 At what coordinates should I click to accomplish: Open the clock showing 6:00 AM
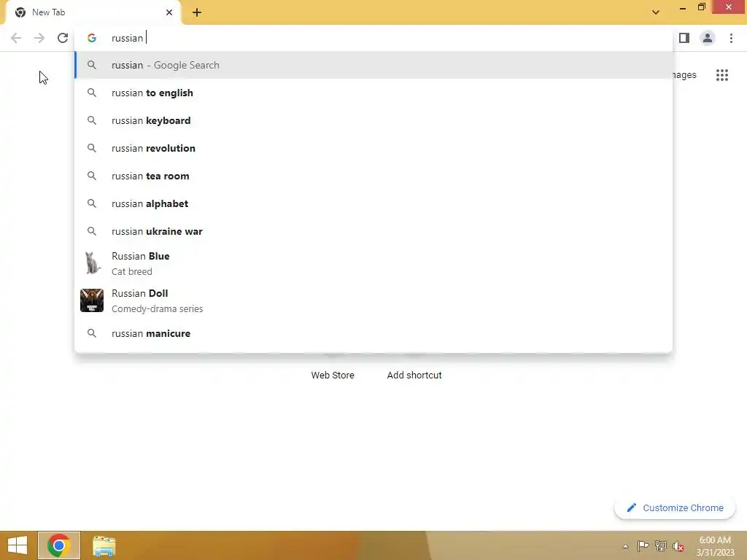coord(715,546)
